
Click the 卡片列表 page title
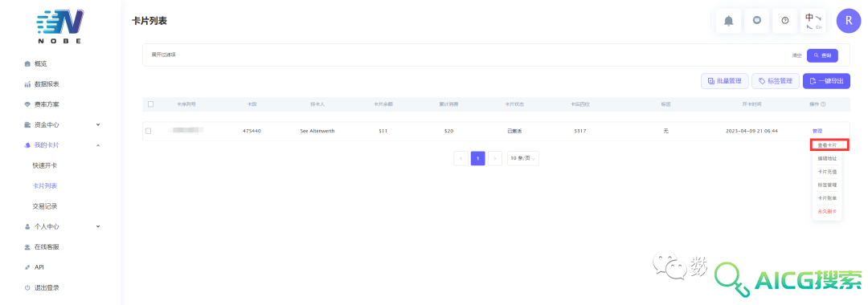pos(149,21)
